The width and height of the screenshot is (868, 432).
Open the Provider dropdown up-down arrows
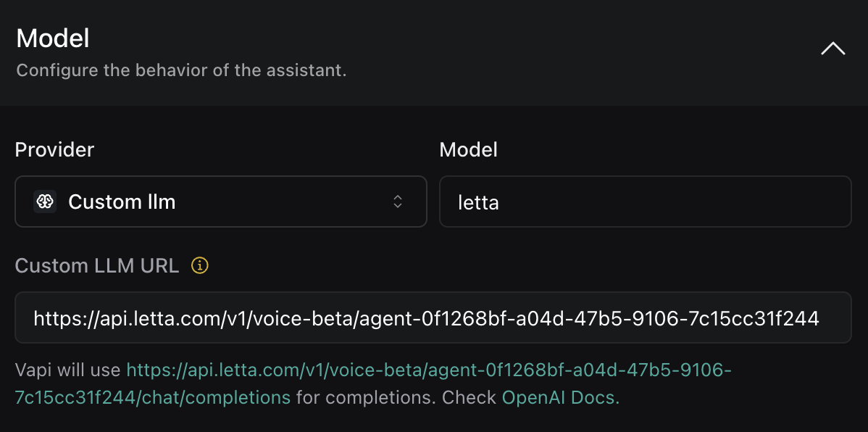point(398,202)
